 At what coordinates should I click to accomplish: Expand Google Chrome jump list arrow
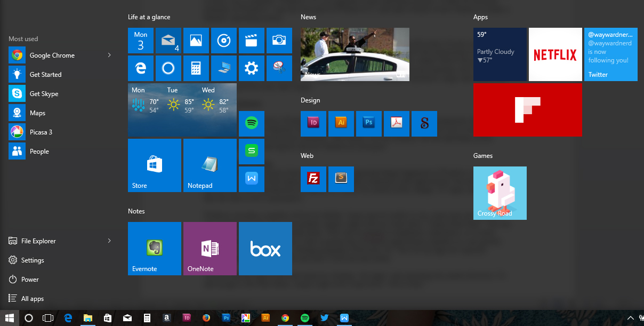pos(109,55)
